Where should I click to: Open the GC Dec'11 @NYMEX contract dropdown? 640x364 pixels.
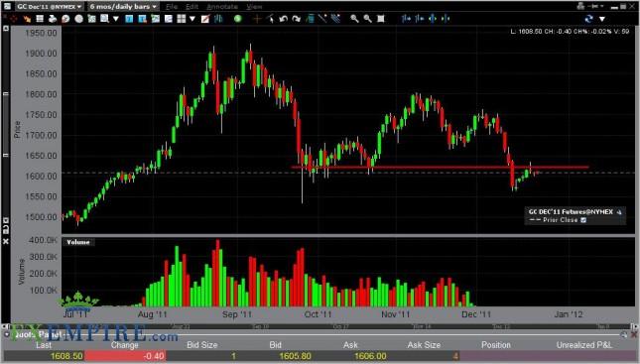[50, 7]
